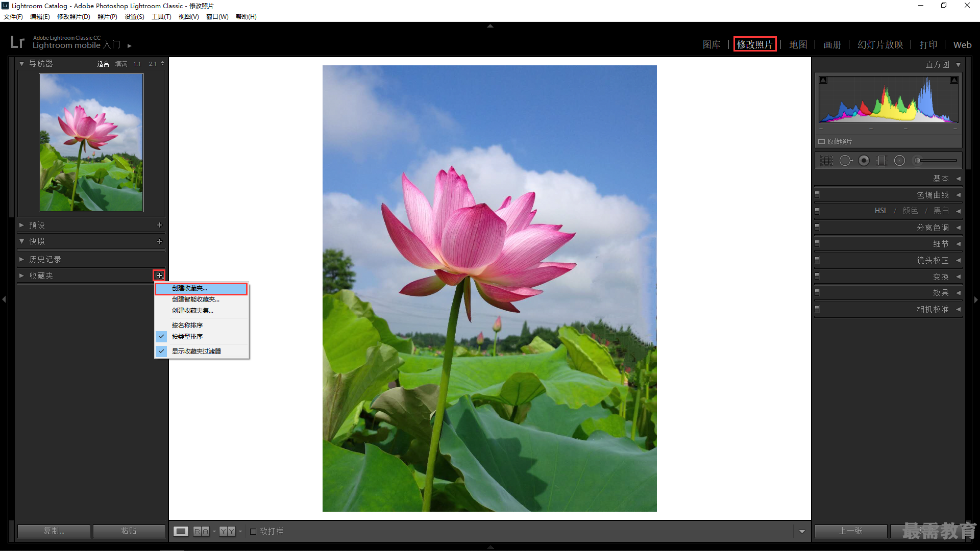980x551 pixels.
Task: Hide the left panel group arrow
Action: (4, 299)
